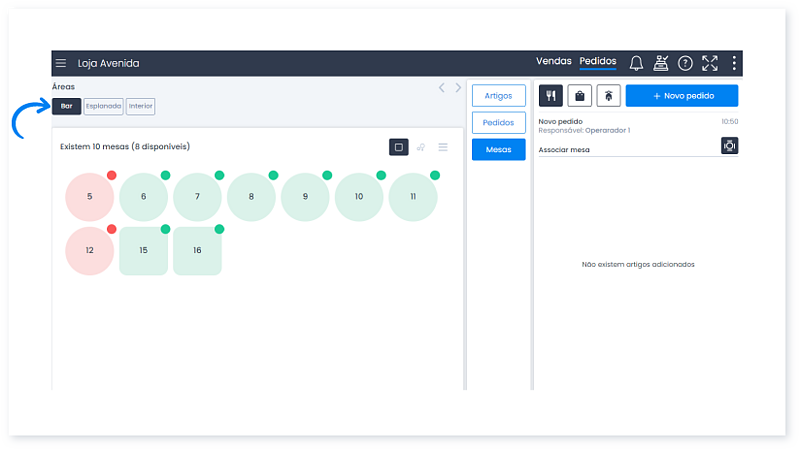Open the cash register icon

pos(661,63)
